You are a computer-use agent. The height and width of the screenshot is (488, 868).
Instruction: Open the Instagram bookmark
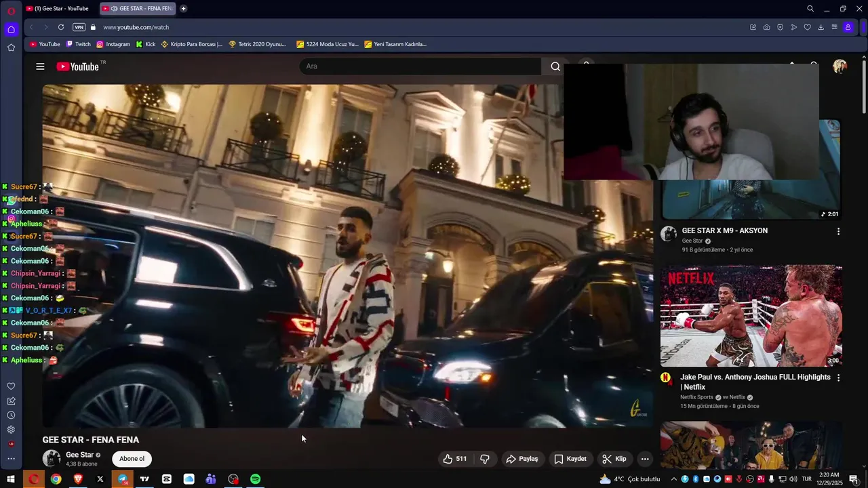[x=113, y=44]
